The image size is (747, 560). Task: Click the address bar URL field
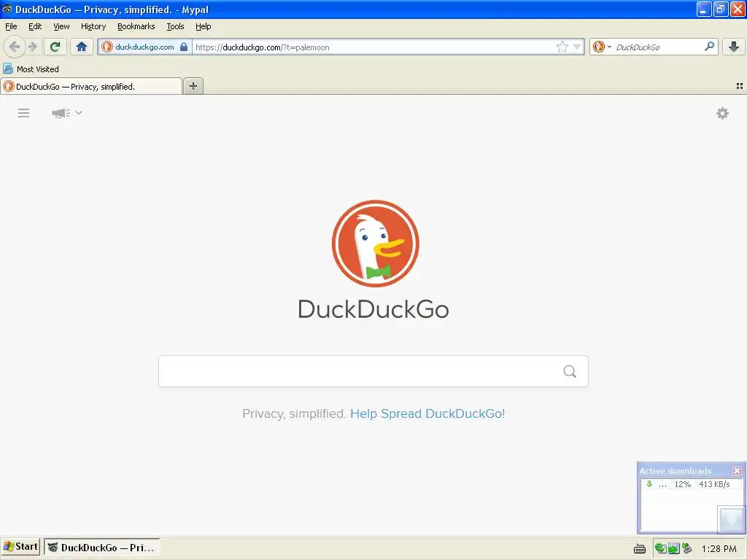tap(373, 47)
